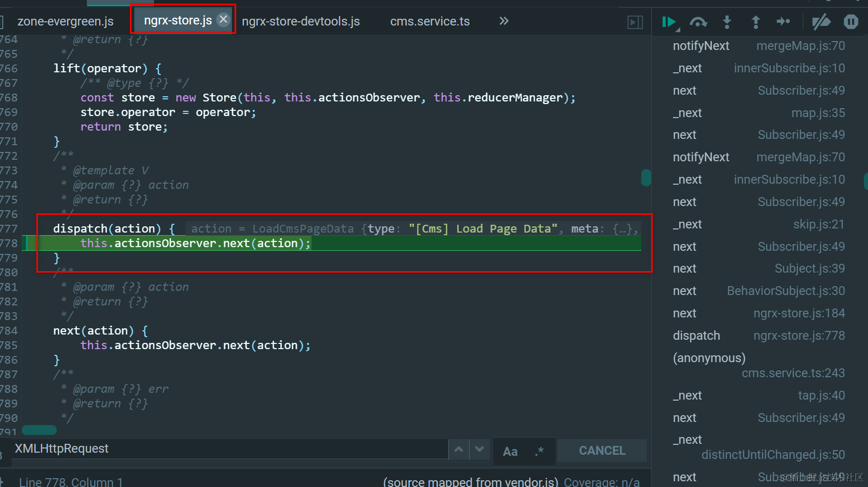Click the single Step arrow icon
Screen dimensions: 868x487
783,22
